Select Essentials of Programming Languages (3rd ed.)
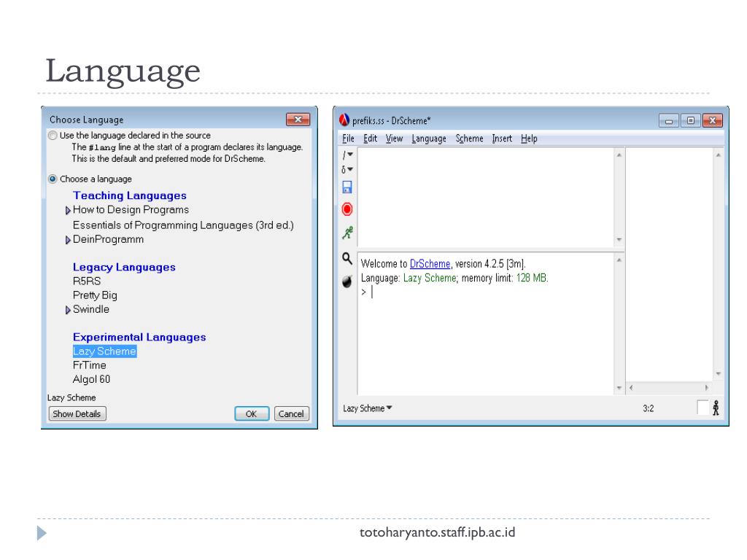 pos(183,225)
